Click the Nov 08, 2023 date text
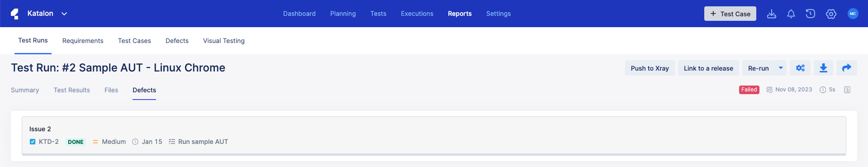This screenshot has width=868, height=167. click(794, 90)
